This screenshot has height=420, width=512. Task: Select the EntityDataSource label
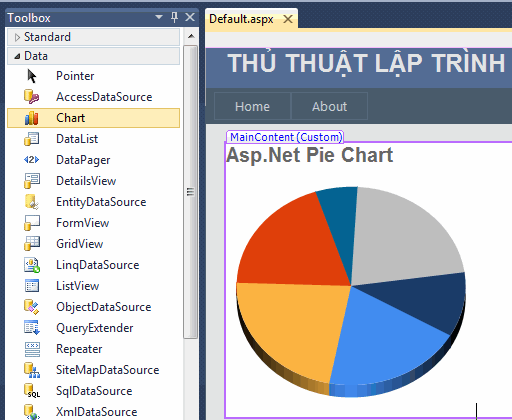[x=101, y=202]
